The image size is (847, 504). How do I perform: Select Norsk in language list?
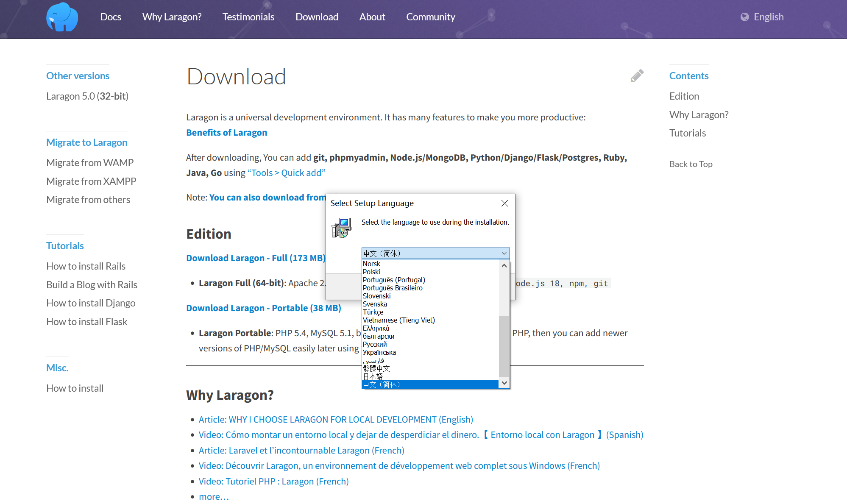430,264
